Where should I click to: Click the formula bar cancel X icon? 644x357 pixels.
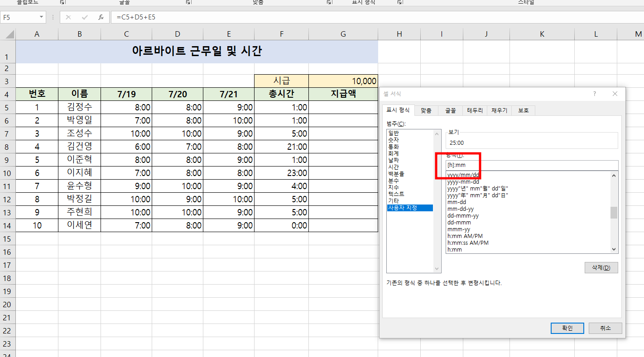pos(68,17)
